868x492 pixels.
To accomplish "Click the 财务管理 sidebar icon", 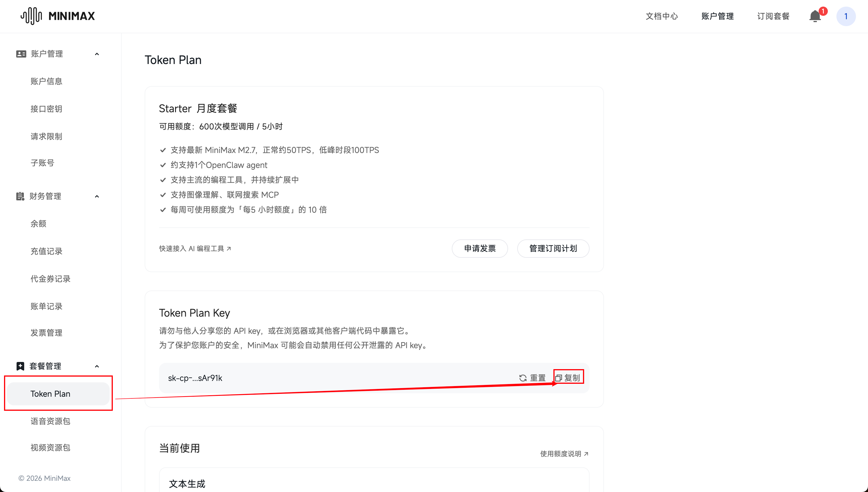I will 20,196.
